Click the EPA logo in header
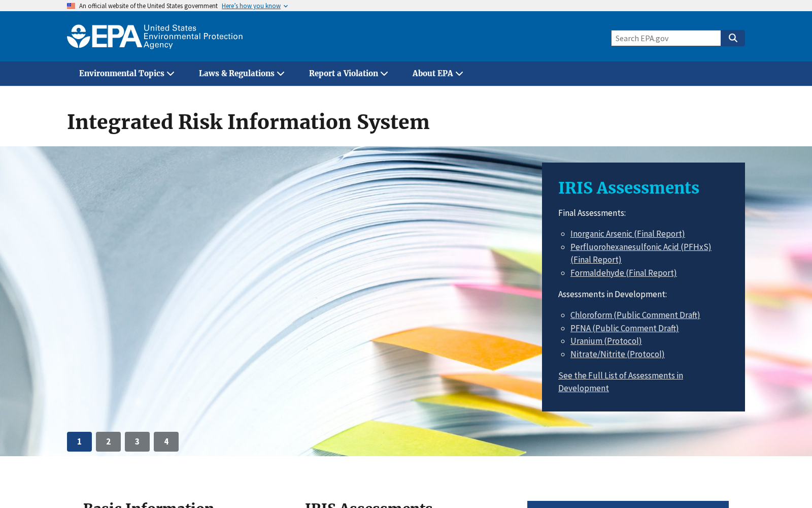Viewport: 812px width, 508px height. [155, 37]
